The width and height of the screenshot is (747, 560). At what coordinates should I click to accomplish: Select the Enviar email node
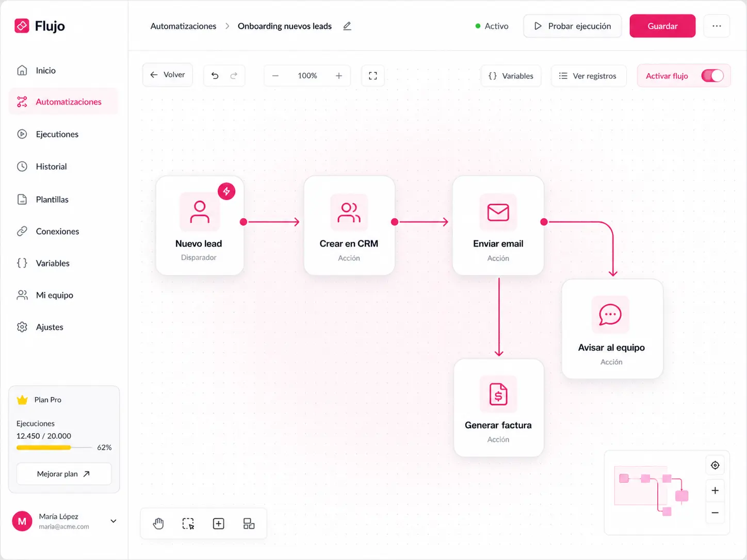pos(498,225)
